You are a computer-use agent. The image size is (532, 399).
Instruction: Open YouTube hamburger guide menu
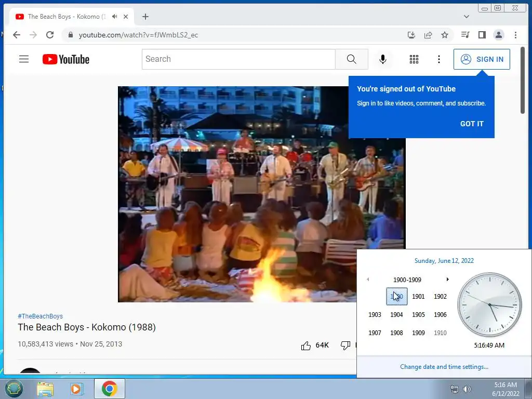(24, 59)
